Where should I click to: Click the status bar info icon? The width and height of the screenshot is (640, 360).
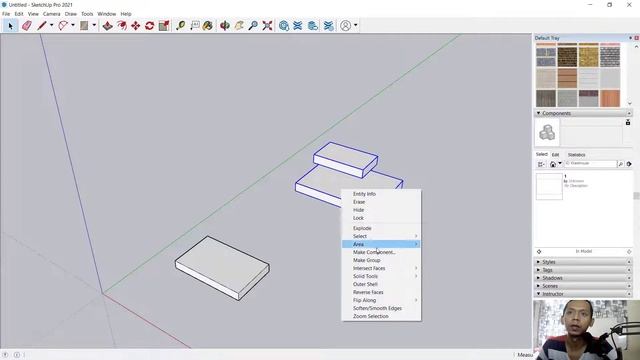click(x=17, y=355)
